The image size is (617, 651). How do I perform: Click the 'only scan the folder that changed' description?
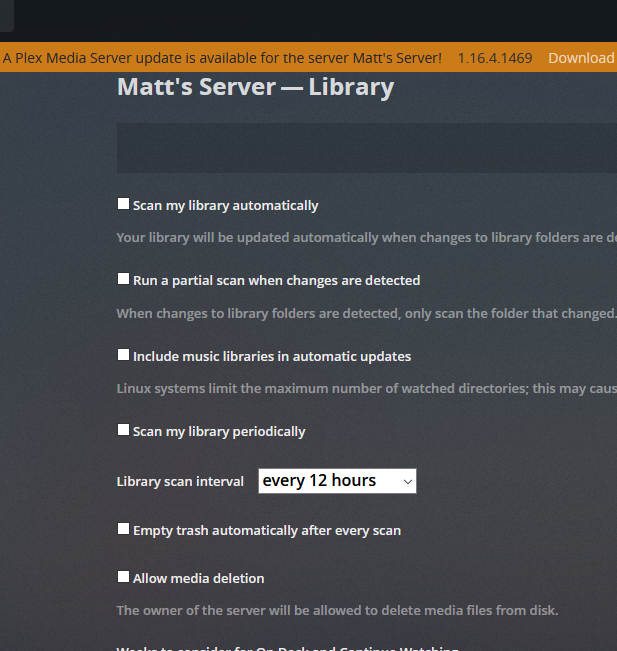(367, 313)
